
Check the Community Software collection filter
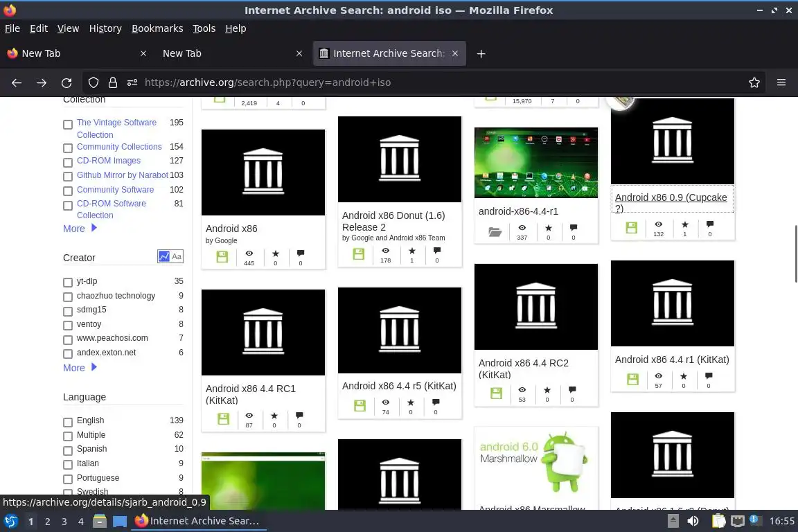pos(68,191)
